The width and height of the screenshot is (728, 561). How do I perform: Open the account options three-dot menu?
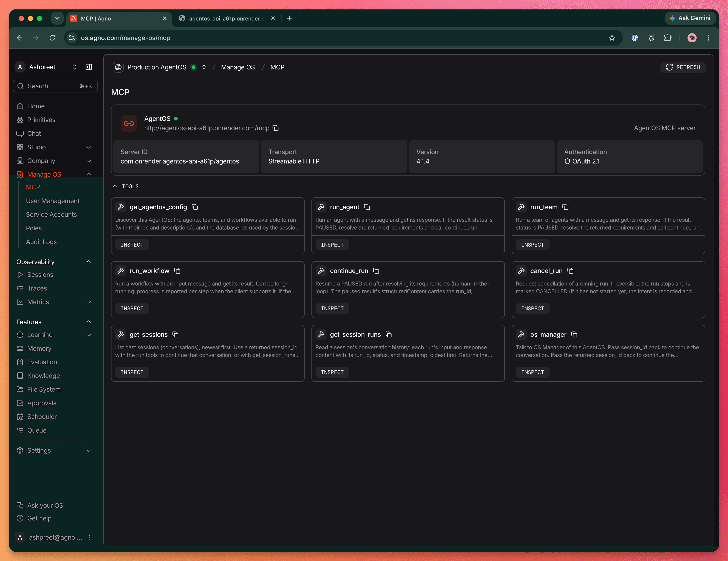89,537
